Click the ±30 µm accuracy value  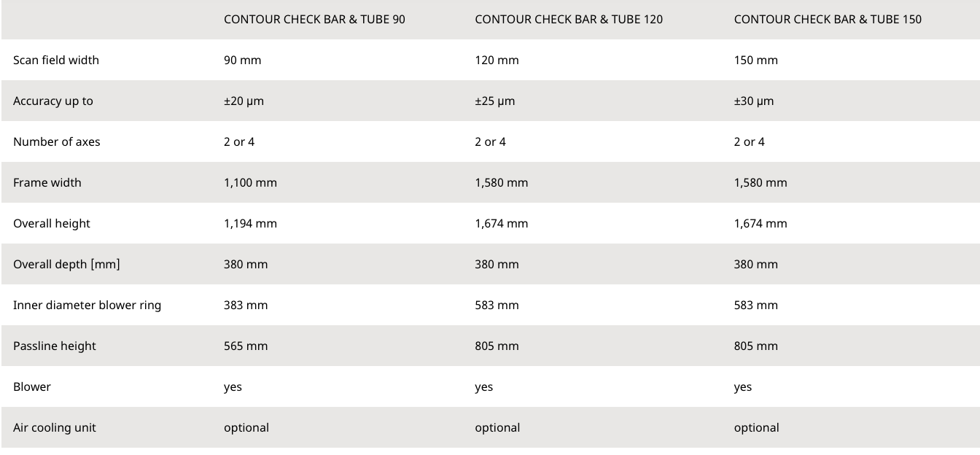754,101
